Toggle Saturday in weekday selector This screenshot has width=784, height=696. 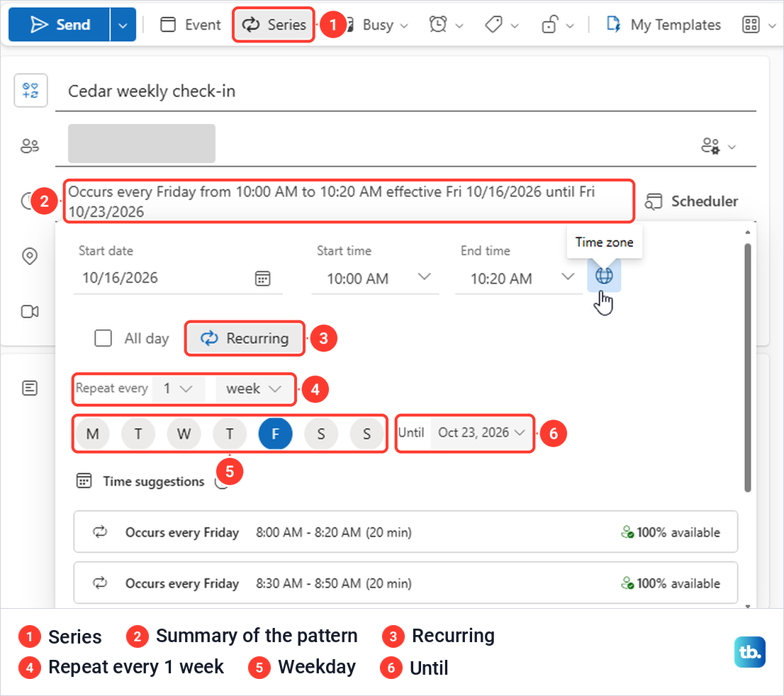(321, 434)
